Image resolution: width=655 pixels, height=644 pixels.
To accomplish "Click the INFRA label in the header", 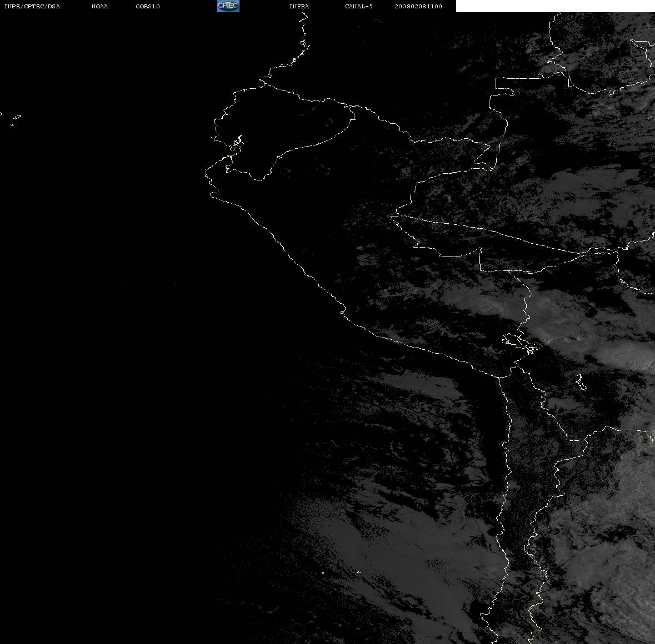I will 299,6.
